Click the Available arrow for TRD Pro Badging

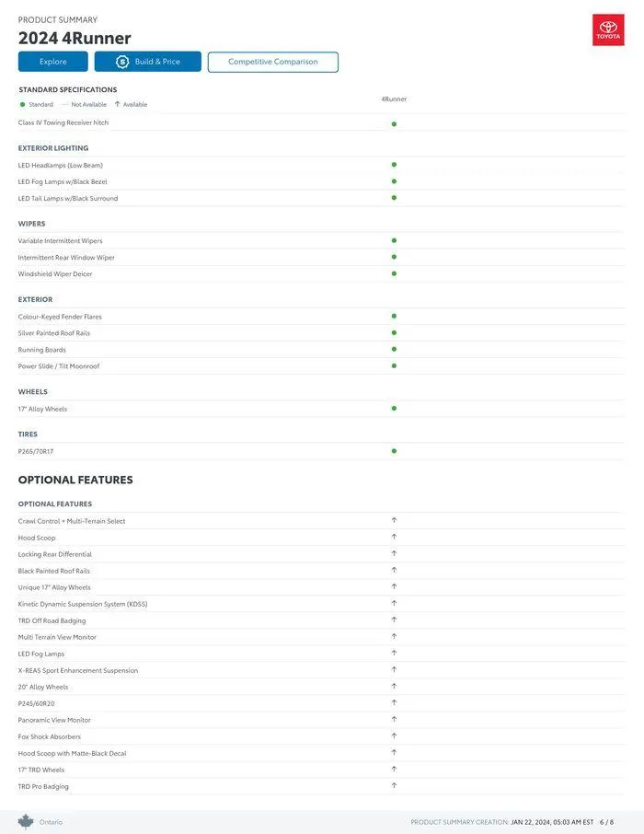[394, 785]
